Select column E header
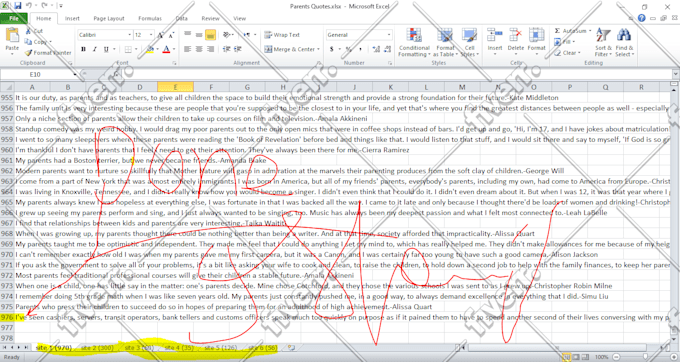Viewport: 680px width, 362px height. (175, 87)
